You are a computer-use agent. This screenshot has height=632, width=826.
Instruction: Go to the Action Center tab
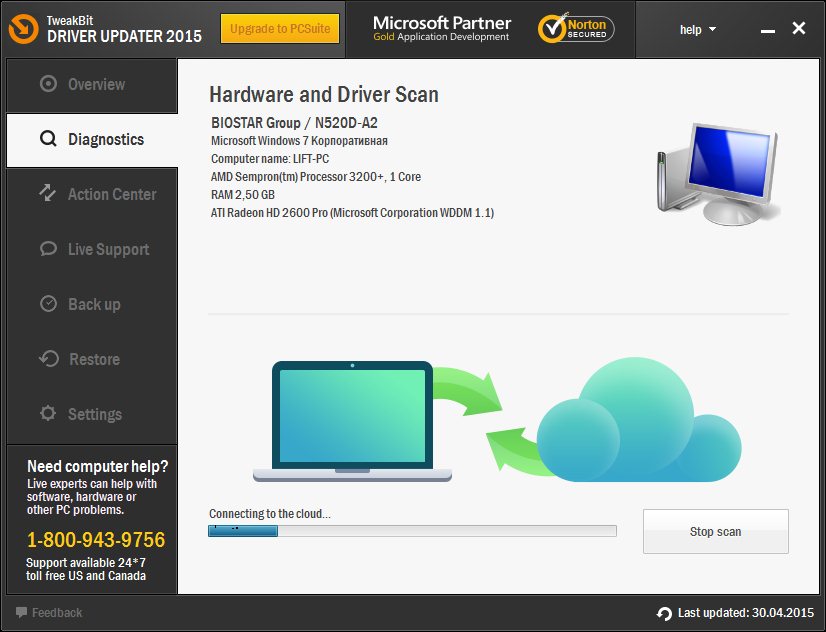[x=92, y=194]
